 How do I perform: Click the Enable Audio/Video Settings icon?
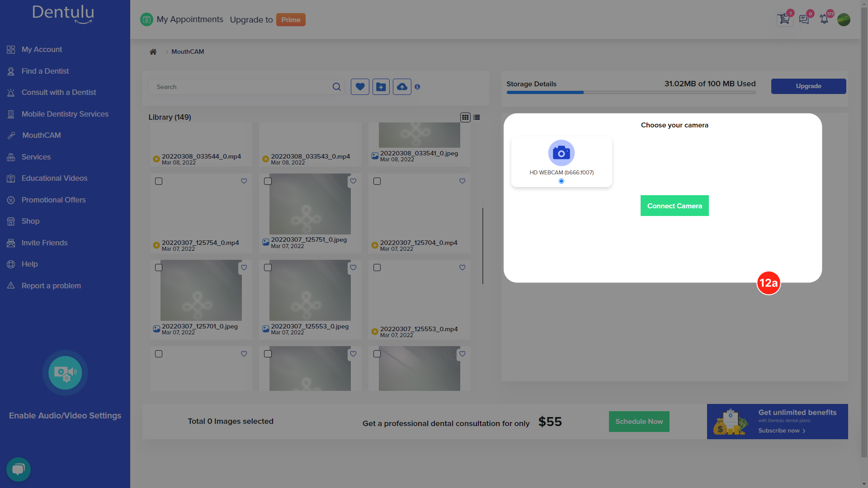[65, 372]
